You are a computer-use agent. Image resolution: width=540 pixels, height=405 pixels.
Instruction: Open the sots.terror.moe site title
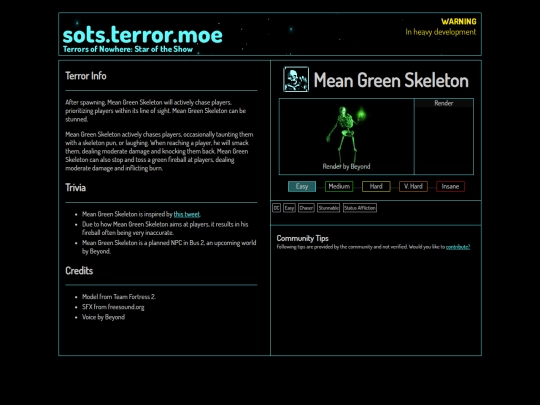(x=143, y=35)
